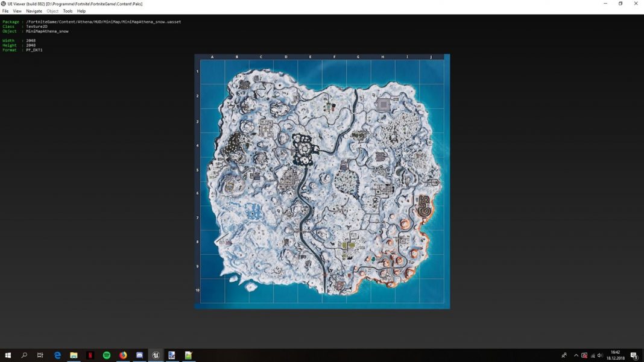
Task: Open Task View in the taskbar
Action: [40, 355]
